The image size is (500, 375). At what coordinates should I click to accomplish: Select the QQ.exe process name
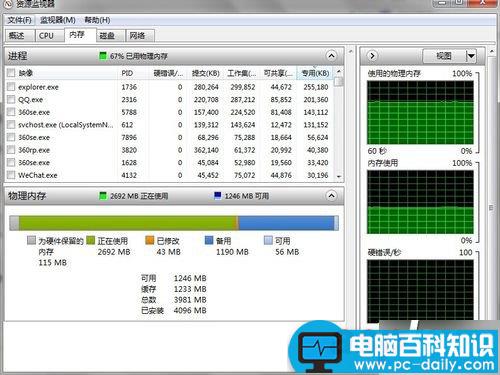tap(30, 100)
